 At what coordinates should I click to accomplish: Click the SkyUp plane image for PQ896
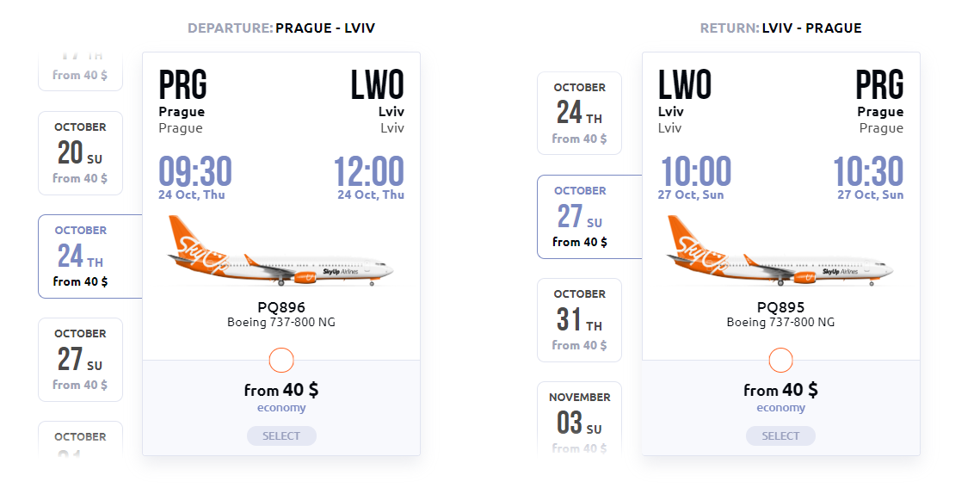coord(280,250)
